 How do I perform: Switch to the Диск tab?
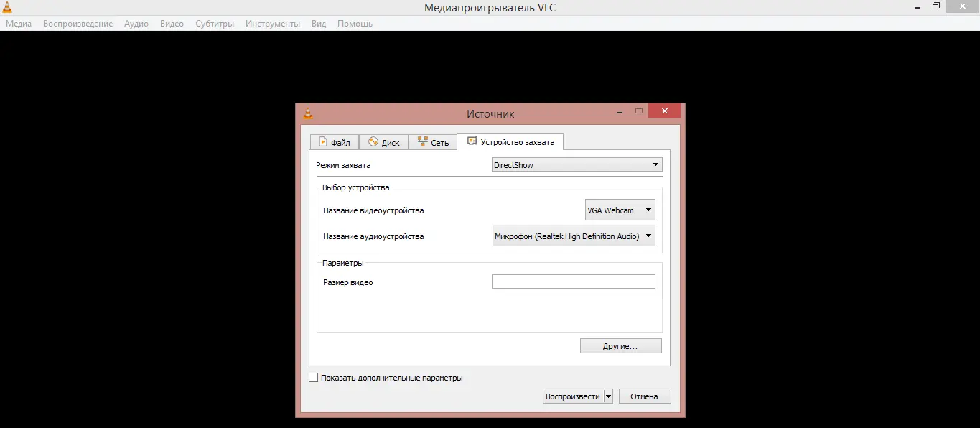click(383, 142)
